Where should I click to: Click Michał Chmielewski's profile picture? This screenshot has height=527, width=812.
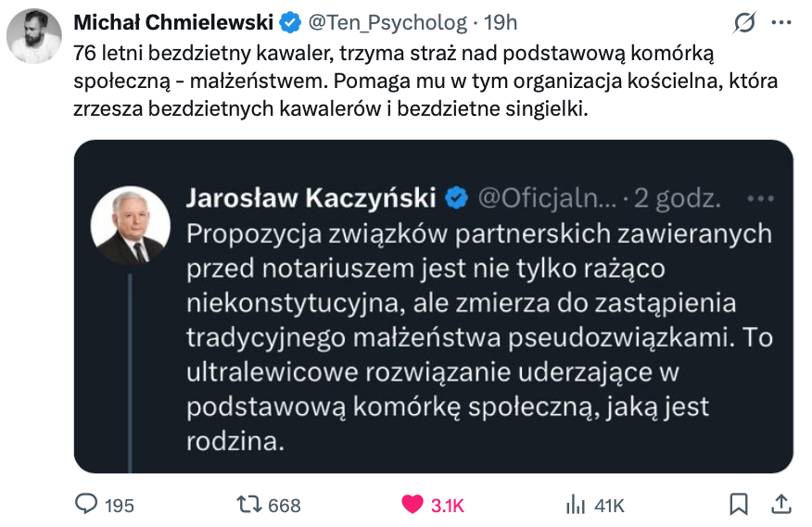[34, 37]
